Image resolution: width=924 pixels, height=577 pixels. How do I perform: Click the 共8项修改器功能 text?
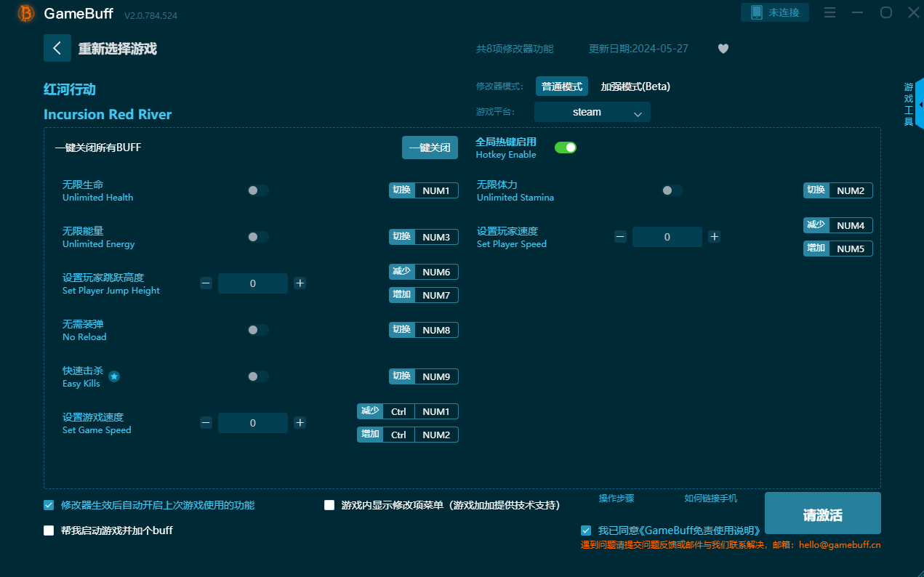coord(515,49)
